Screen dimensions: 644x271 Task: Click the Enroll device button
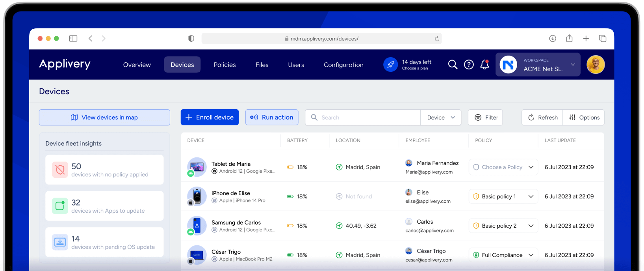tap(210, 118)
